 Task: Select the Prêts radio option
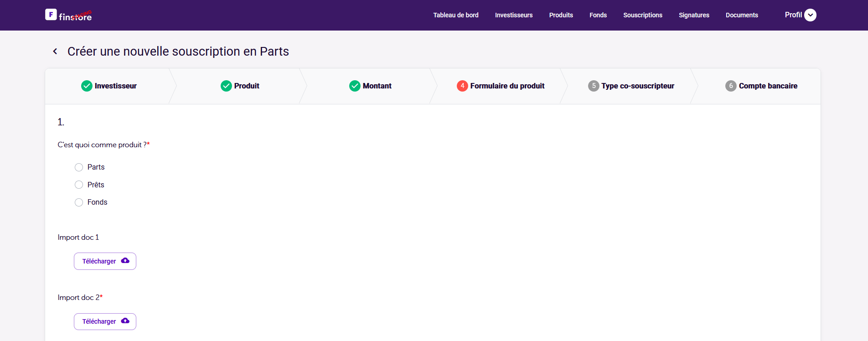pos(79,185)
